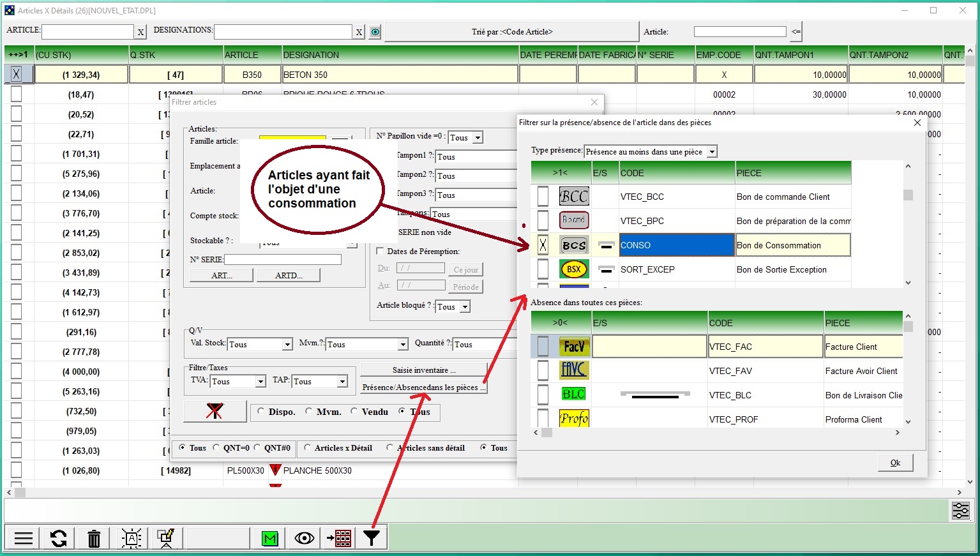Click the refresh arrows icon
This screenshot has height=556, width=980.
click(x=59, y=539)
